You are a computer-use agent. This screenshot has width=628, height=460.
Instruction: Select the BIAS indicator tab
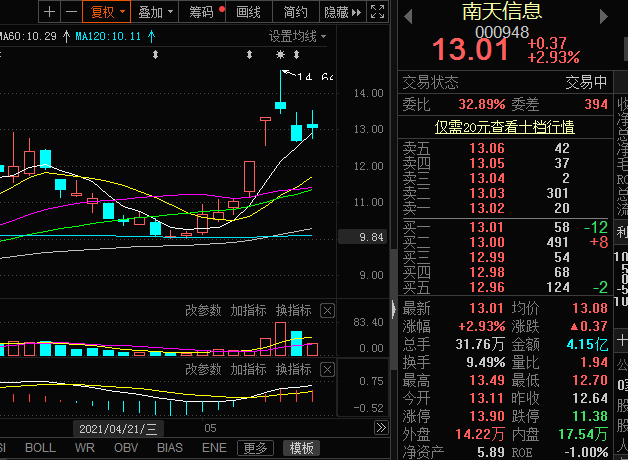[x=170, y=448]
